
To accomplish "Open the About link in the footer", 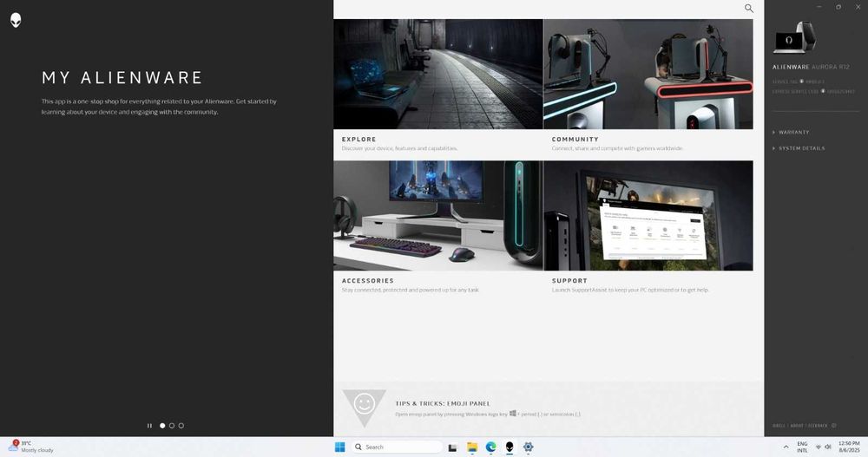I will point(797,426).
